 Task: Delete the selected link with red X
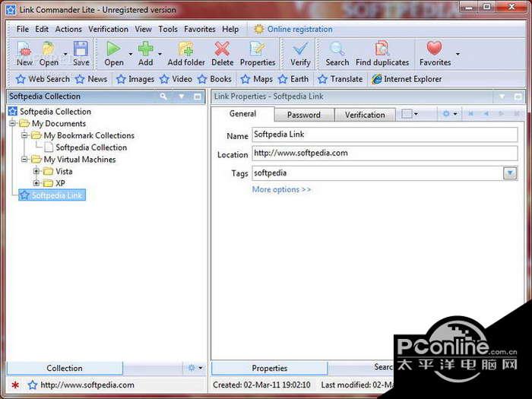[222, 49]
